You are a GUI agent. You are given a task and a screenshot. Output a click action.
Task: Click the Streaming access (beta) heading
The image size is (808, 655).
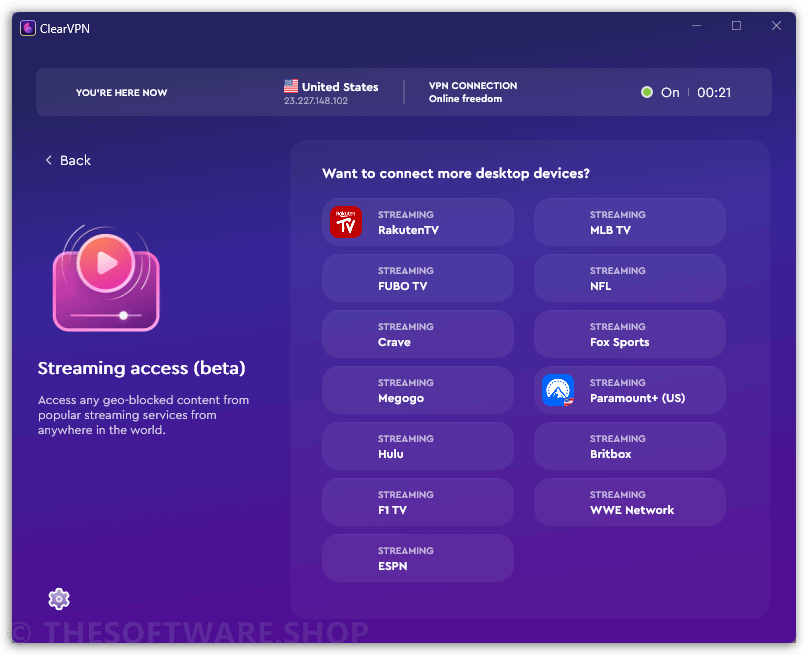coord(142,368)
